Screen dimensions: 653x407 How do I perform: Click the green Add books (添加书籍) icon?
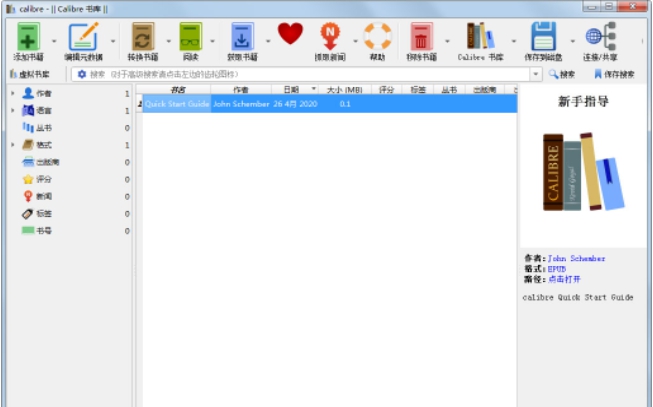point(28,37)
